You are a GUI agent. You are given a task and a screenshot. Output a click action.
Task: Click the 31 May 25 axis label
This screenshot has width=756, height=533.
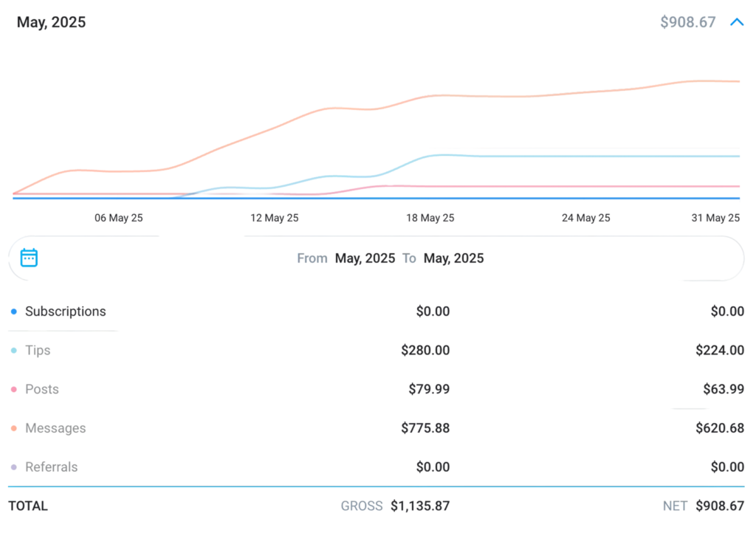point(715,218)
